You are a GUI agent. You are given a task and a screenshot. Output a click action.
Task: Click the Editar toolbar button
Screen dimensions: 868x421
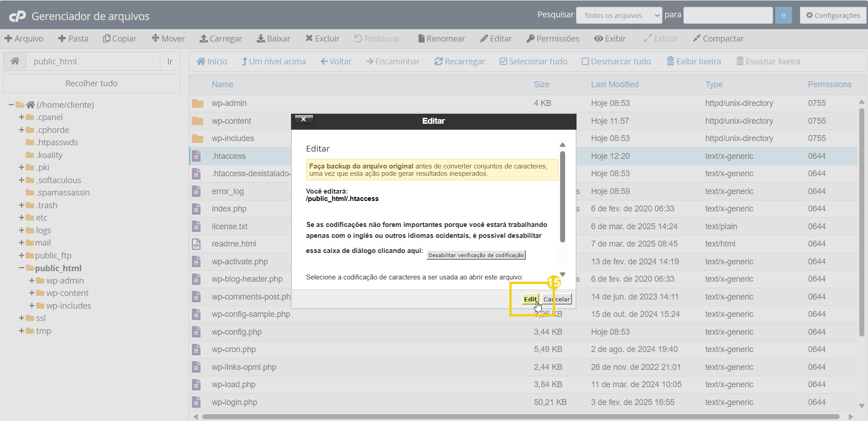pos(496,39)
